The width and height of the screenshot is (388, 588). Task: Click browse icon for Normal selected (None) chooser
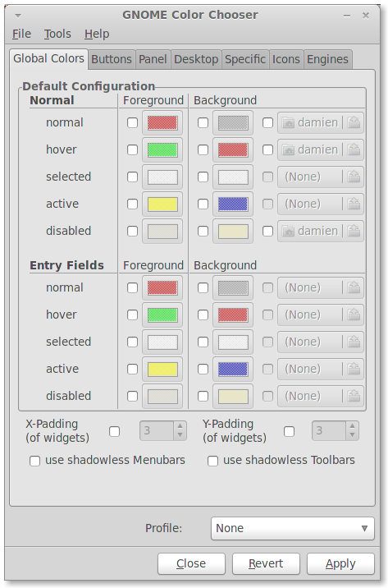354,177
